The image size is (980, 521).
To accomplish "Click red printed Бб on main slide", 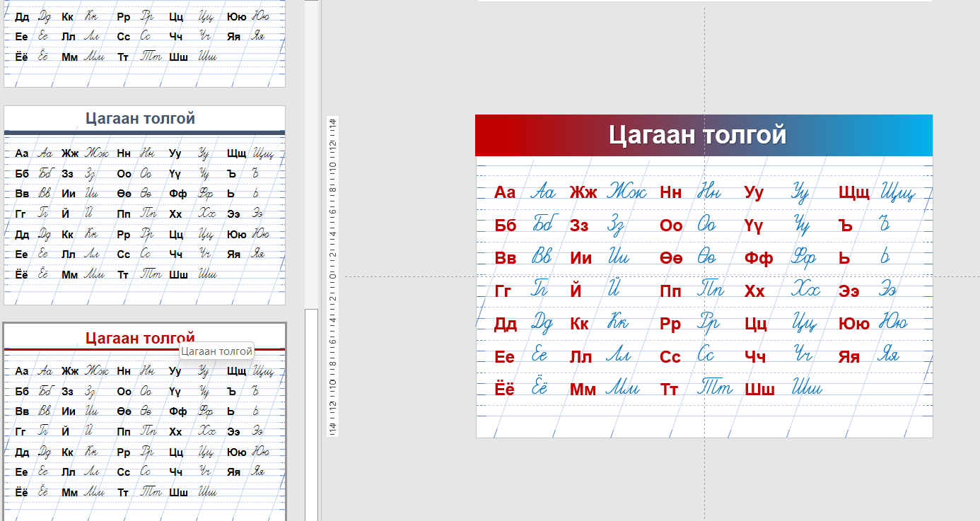I will pos(505,226).
